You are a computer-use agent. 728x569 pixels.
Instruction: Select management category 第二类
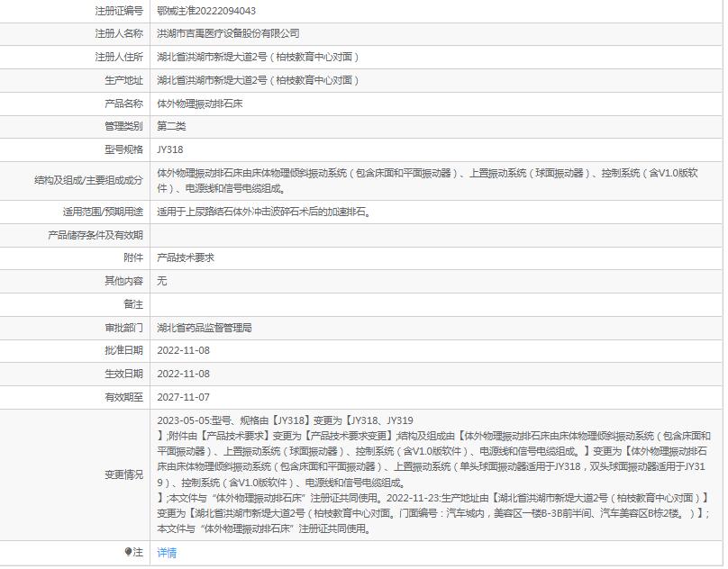point(171,126)
